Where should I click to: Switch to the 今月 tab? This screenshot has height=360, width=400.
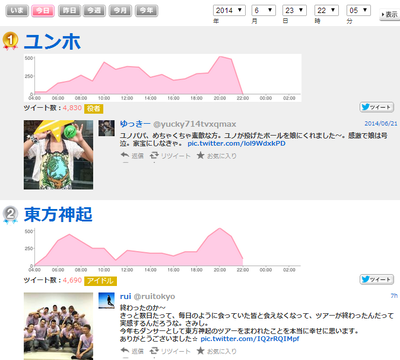[x=120, y=11]
